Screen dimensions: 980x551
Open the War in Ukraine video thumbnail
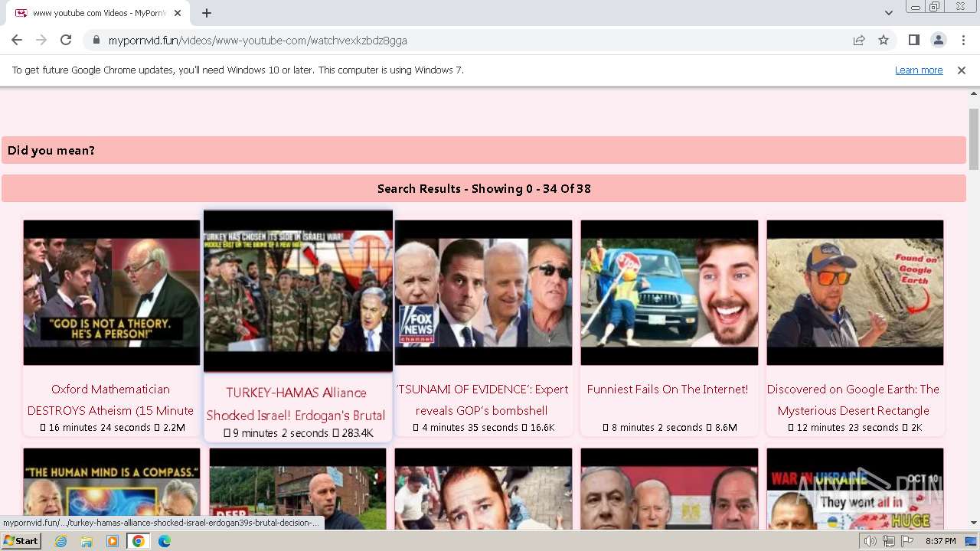click(x=855, y=488)
